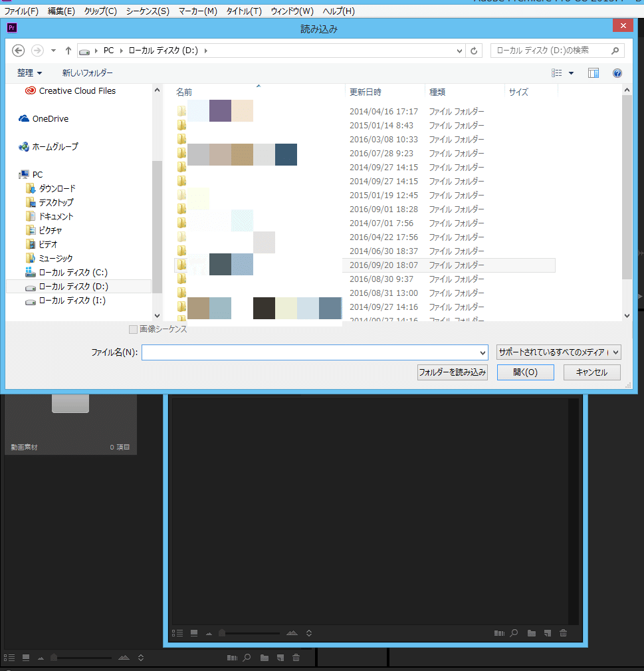Select ダウンロード in the navigation tree
Image resolution: width=644 pixels, height=671 pixels.
pyautogui.click(x=51, y=188)
